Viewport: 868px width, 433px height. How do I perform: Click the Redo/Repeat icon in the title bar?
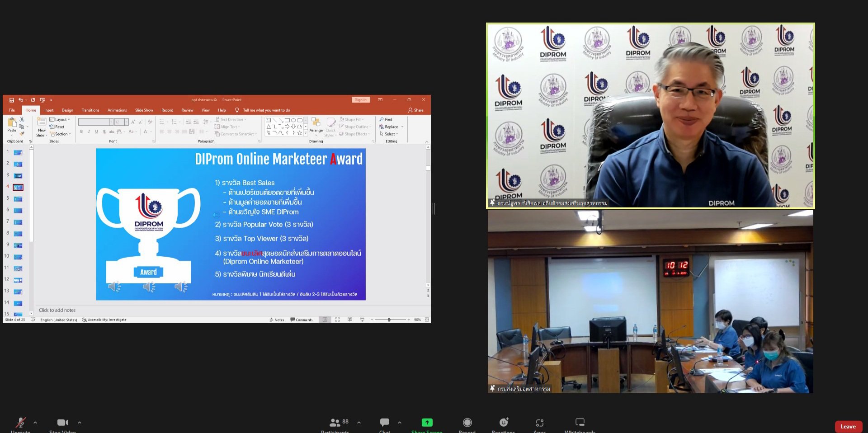click(33, 100)
